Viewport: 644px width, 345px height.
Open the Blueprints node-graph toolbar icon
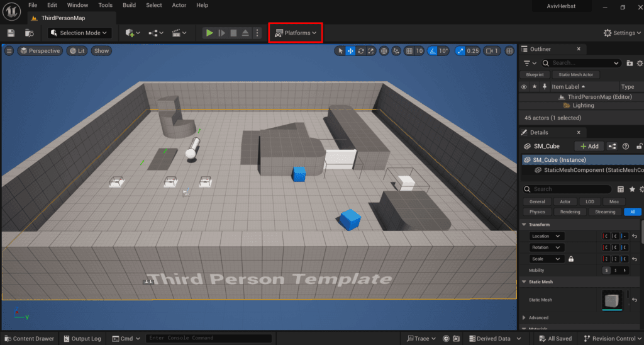pyautogui.click(x=156, y=33)
